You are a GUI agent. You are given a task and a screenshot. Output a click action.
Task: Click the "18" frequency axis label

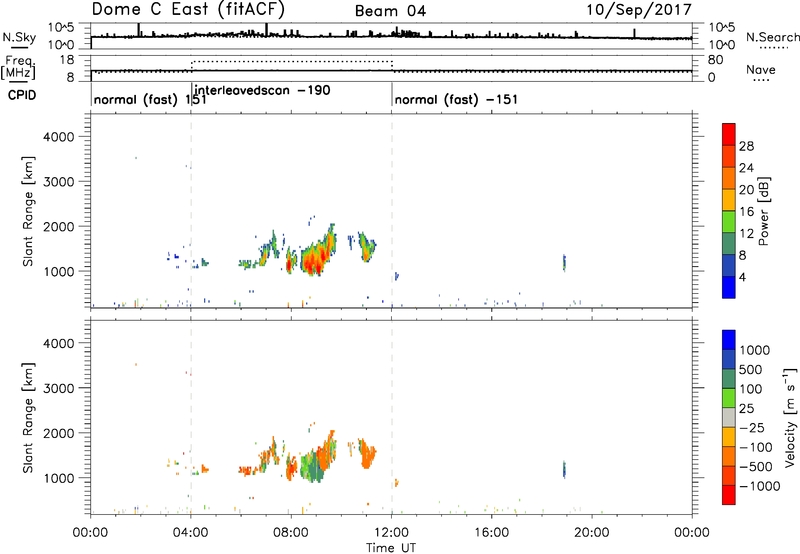pyautogui.click(x=66, y=60)
